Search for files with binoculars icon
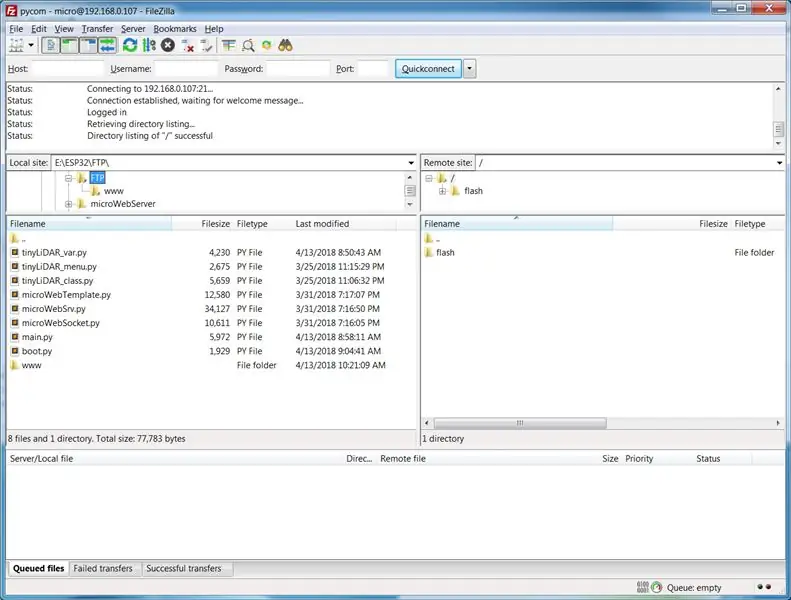The height and width of the screenshot is (600, 791). (285, 45)
